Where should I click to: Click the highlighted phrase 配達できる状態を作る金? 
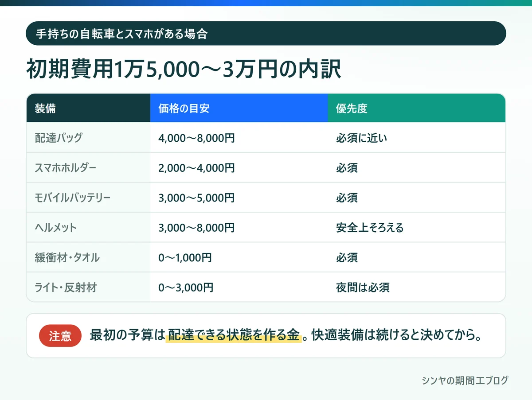coord(234,335)
